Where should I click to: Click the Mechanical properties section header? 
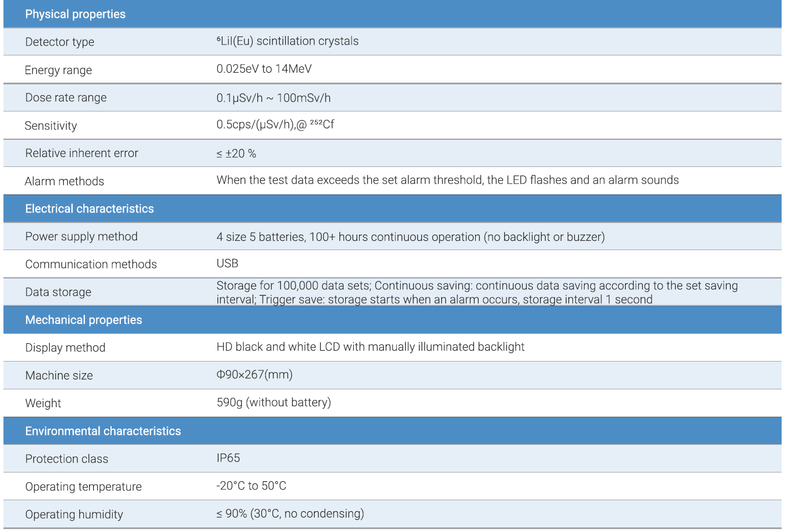click(x=83, y=320)
